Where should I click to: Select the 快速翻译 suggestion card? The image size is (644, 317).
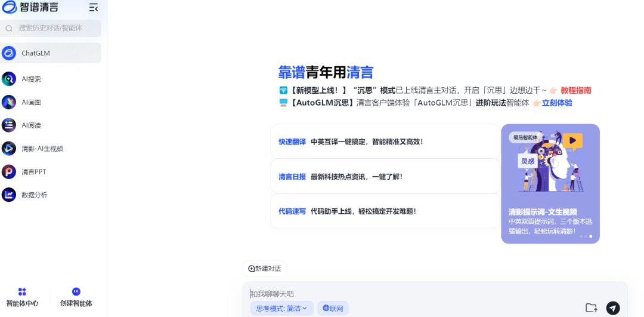click(x=386, y=141)
